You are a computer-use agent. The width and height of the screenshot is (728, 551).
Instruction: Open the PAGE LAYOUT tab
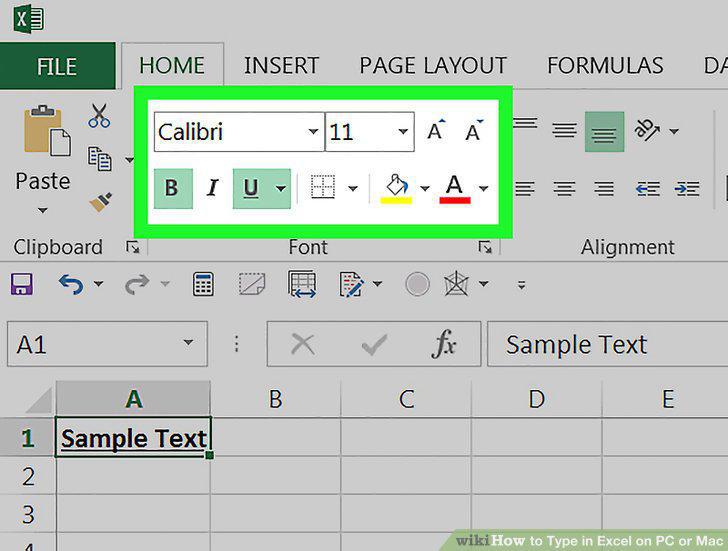(x=433, y=65)
